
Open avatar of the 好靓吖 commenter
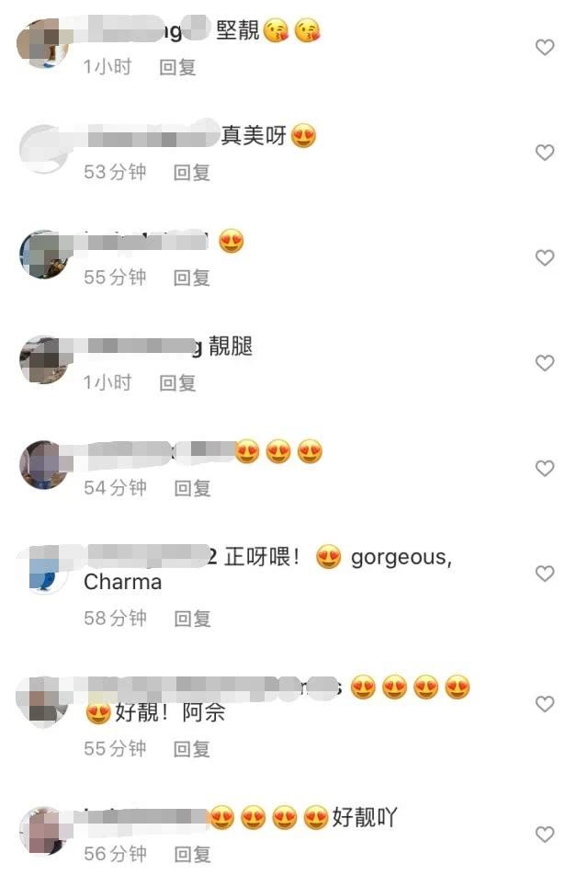[x=44, y=830]
